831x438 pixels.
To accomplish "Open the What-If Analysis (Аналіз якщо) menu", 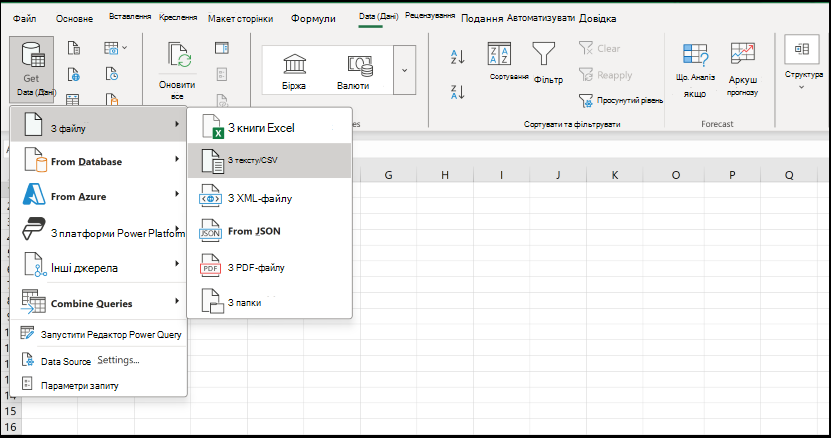I will coord(695,70).
